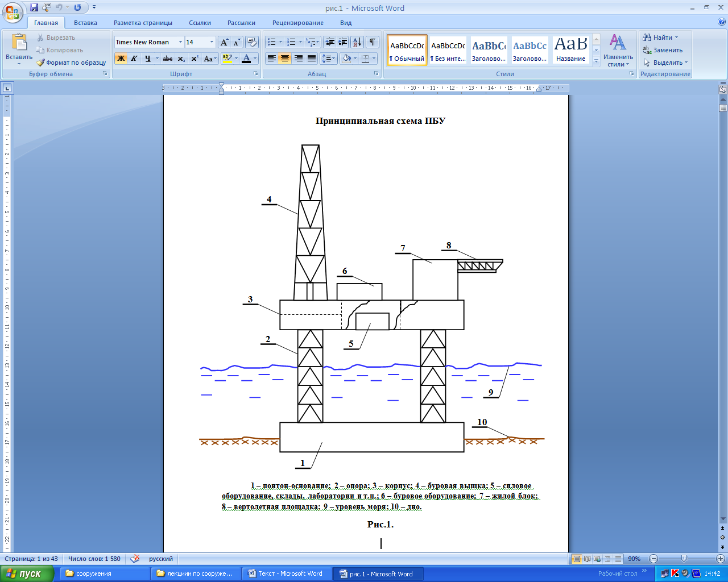728x582 pixels.
Task: Open the Times New Roman font dropdown
Action: pos(180,42)
